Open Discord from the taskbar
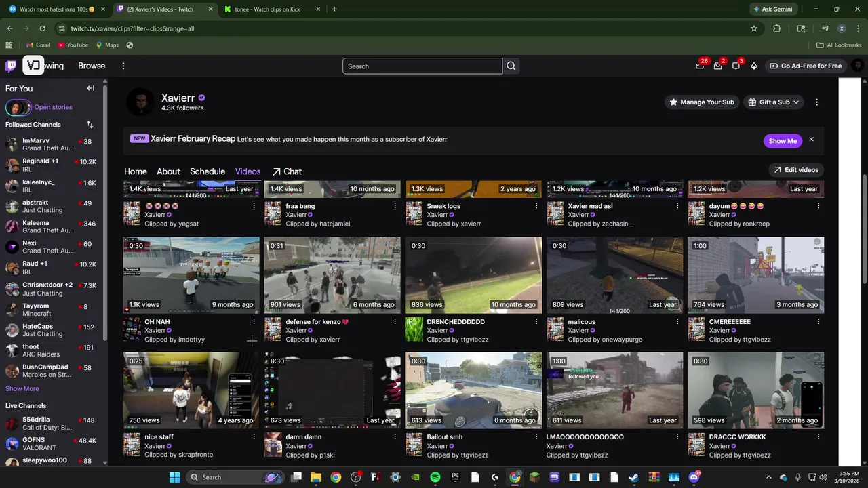This screenshot has width=868, height=488. click(x=694, y=477)
